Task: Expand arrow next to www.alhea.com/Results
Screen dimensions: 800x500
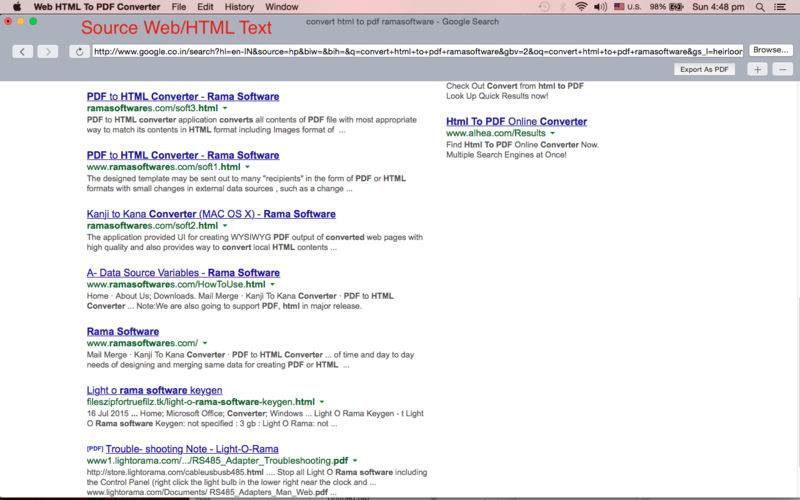Action: pyautogui.click(x=553, y=133)
